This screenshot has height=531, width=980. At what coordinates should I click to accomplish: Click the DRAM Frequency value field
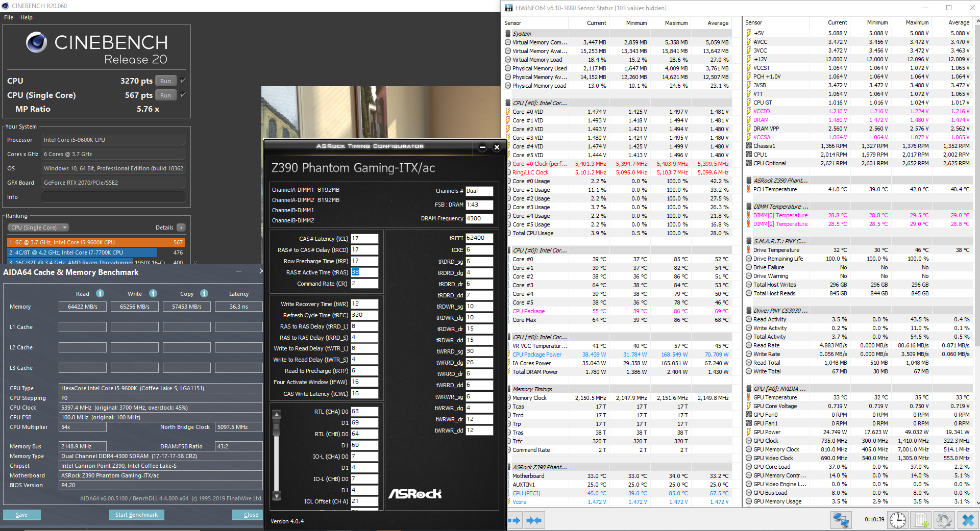[479, 218]
